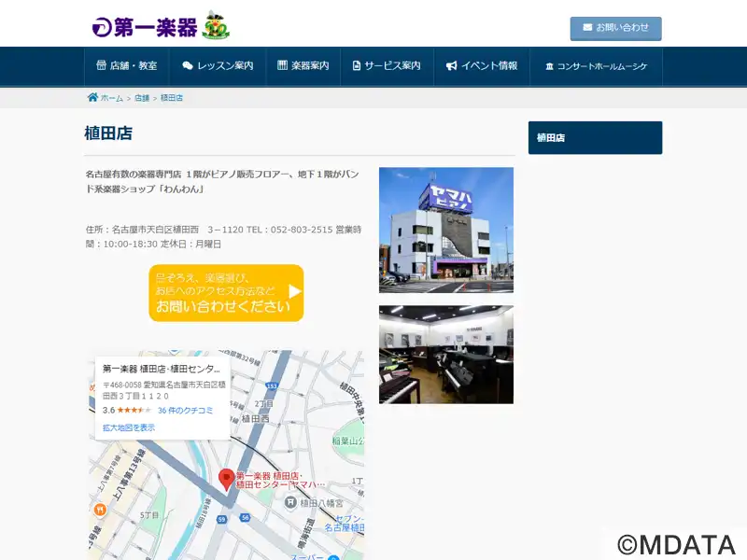
Task: Click 植田店 breadcrumb entry
Action: coord(172,98)
